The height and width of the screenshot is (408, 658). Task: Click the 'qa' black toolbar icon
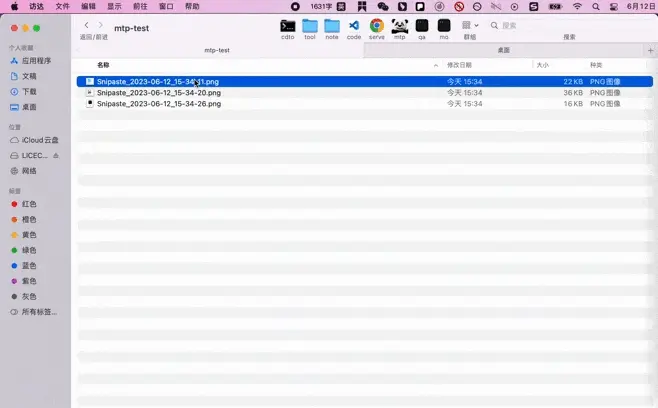point(422,26)
